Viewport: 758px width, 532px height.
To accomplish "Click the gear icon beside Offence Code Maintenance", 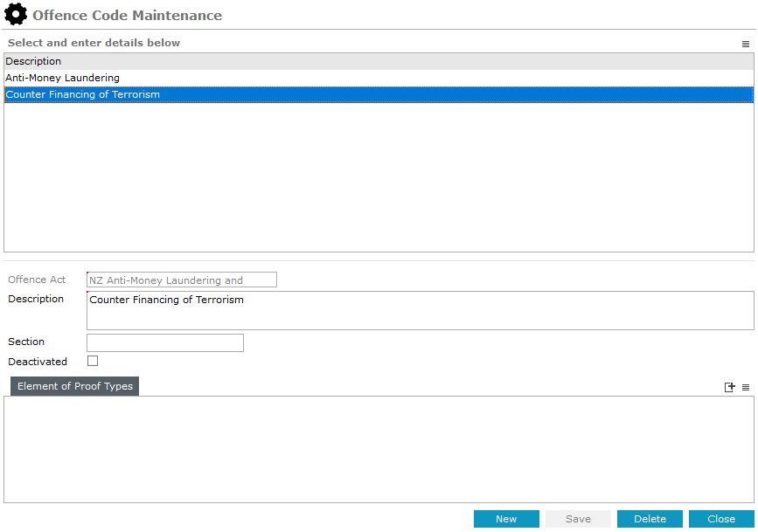I will 16,15.
